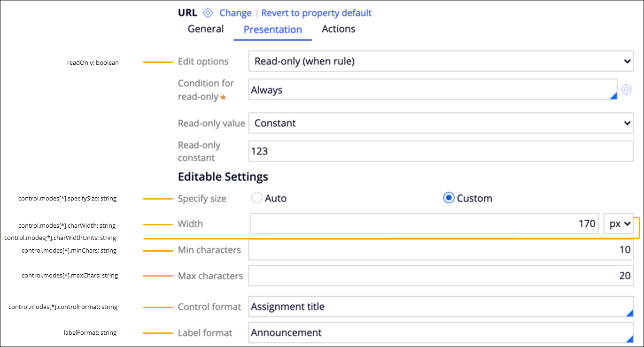Expand the Read-only value dropdown
Screen dimensions: 644x347
click(441, 123)
